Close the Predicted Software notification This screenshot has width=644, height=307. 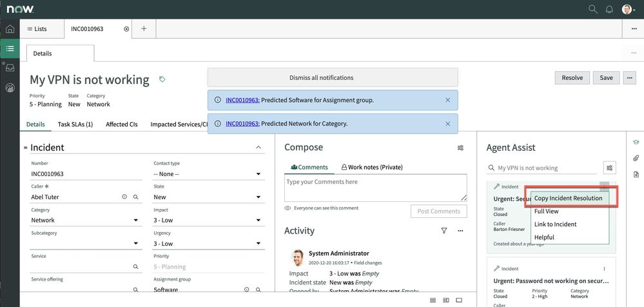[x=448, y=100]
